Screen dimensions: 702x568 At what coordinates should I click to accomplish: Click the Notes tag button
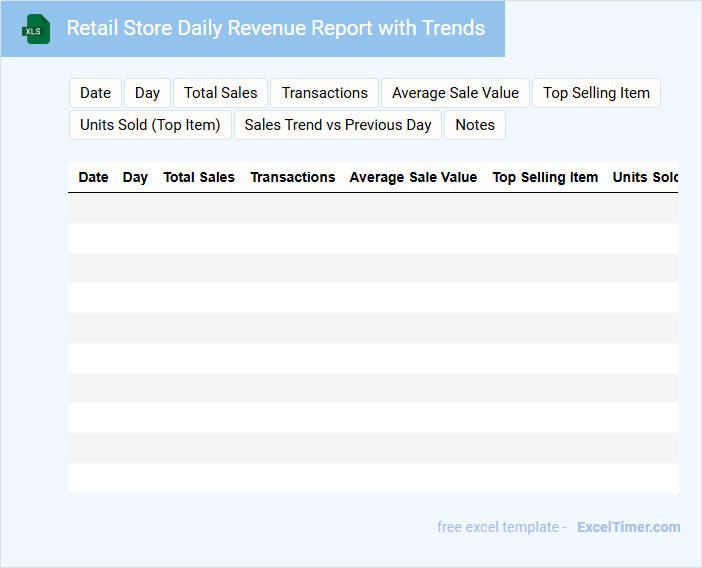475,125
